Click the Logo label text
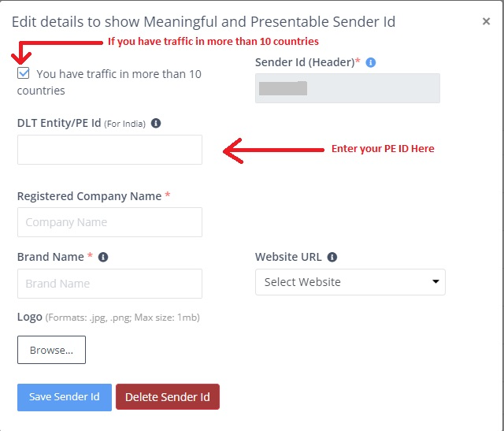504x431 pixels. (30, 317)
